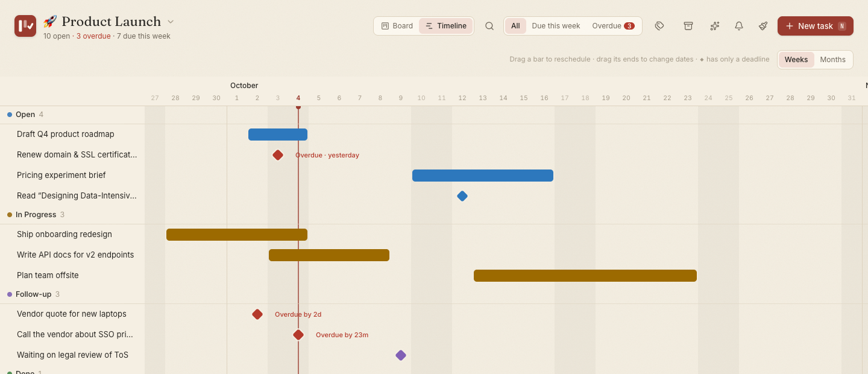Open the paintbrush theme icon
The height and width of the screenshot is (374, 868).
763,26
